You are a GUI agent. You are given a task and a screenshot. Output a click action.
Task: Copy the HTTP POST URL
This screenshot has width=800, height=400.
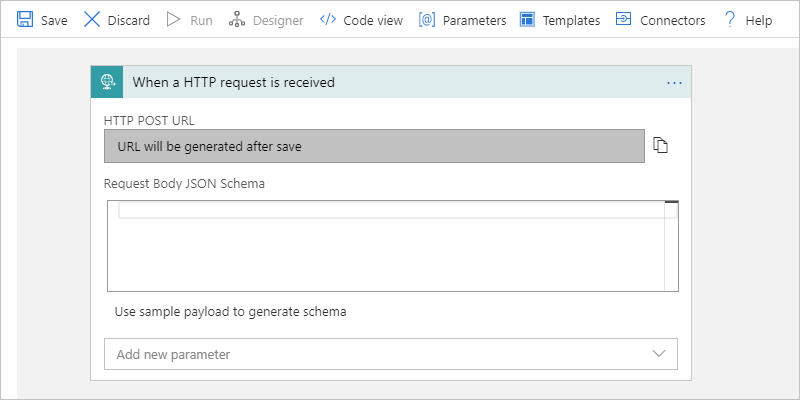click(660, 146)
